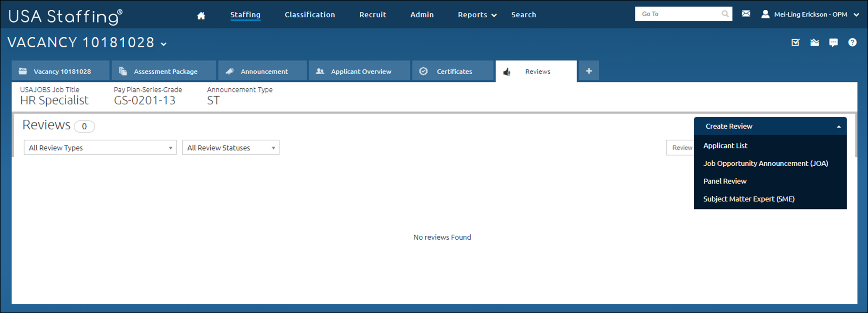Click the people icon on Applicant Overview tab
Viewport: 868px width, 313px height.
[x=320, y=71]
